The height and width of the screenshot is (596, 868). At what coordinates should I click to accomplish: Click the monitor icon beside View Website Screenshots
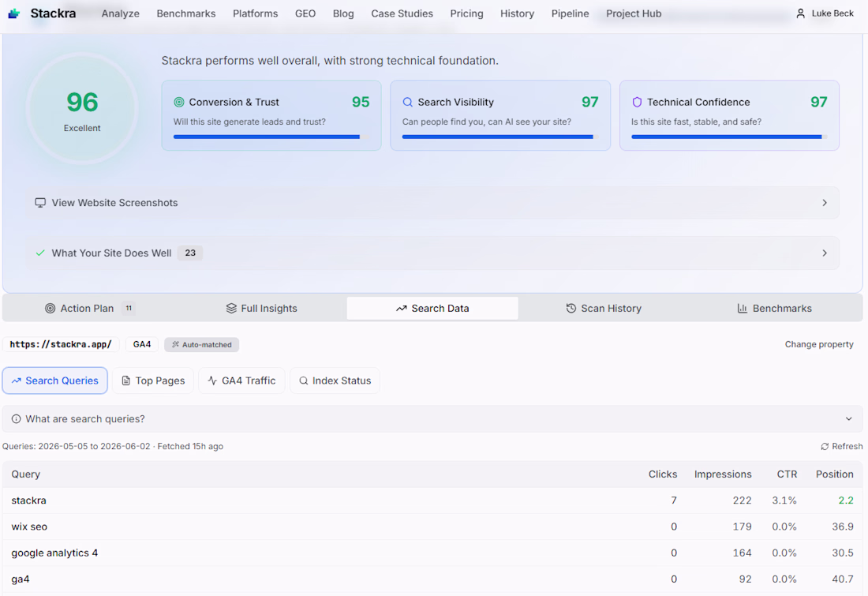point(40,203)
